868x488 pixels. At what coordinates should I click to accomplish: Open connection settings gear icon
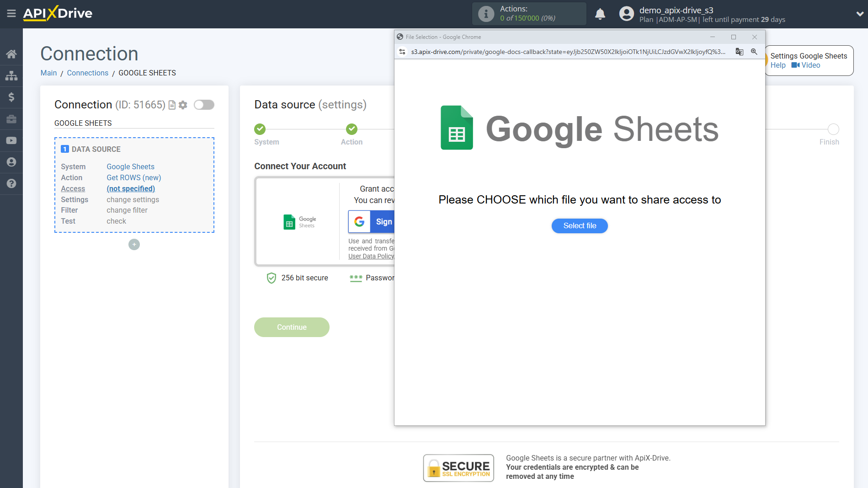click(x=183, y=105)
